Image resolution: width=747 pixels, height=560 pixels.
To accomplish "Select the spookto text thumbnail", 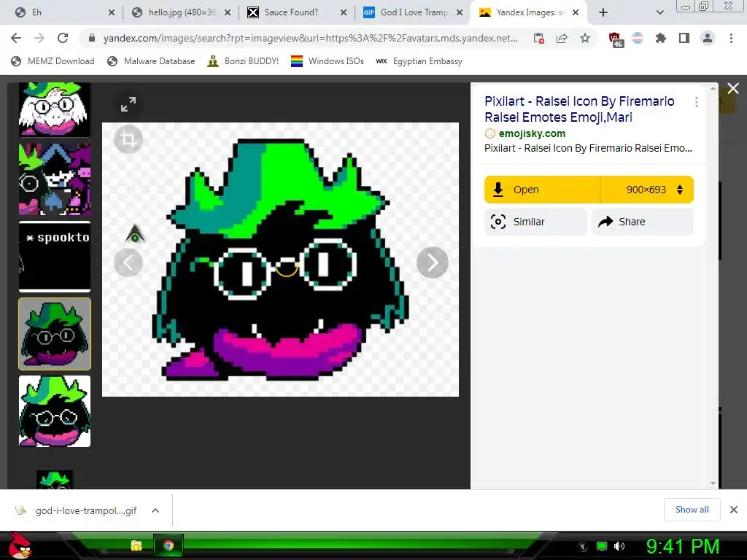I will coord(54,257).
